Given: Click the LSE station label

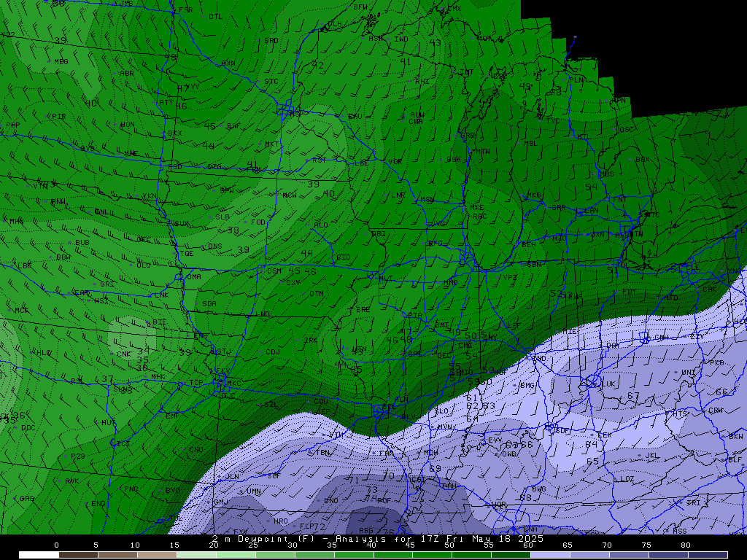Looking at the screenshot, I should pos(361,163).
